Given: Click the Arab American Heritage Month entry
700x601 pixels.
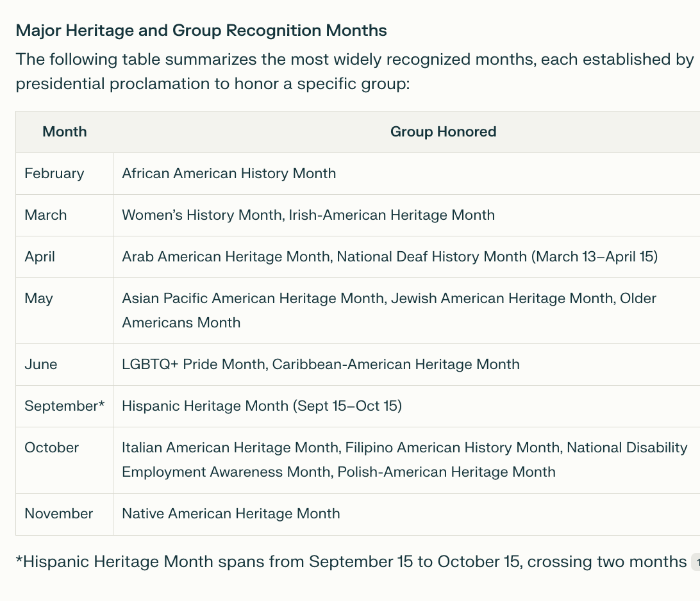Looking at the screenshot, I should [x=227, y=257].
